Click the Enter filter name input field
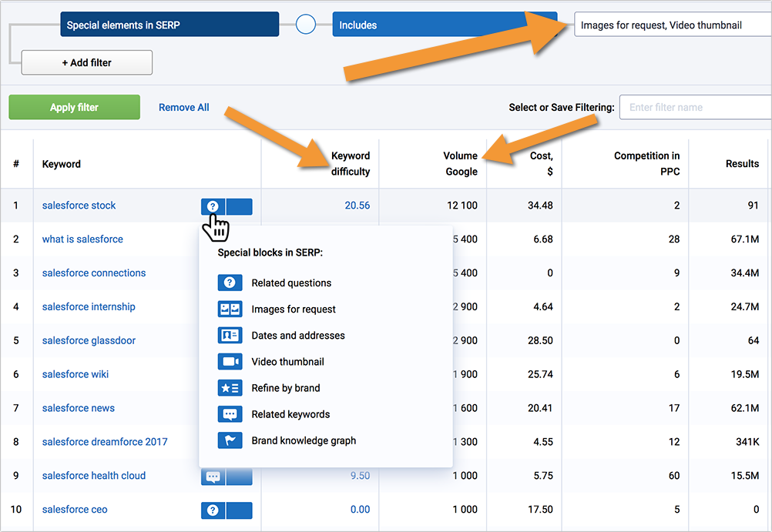 (x=695, y=107)
